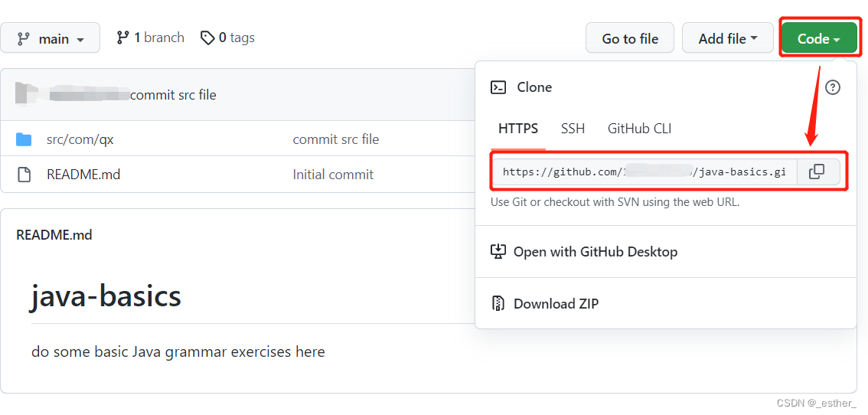This screenshot has width=868, height=415.
Task: Click the Open with GitHub Desktop icon
Action: (x=498, y=251)
